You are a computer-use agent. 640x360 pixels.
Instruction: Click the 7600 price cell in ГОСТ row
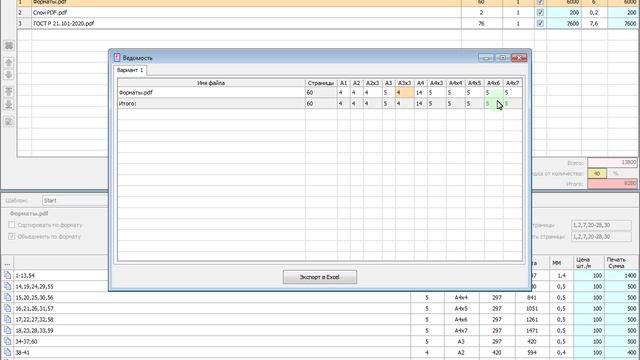564,23
